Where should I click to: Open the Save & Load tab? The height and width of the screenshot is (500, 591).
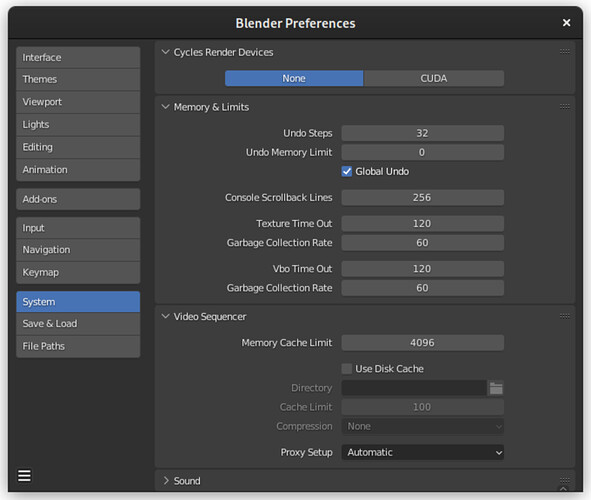point(78,324)
